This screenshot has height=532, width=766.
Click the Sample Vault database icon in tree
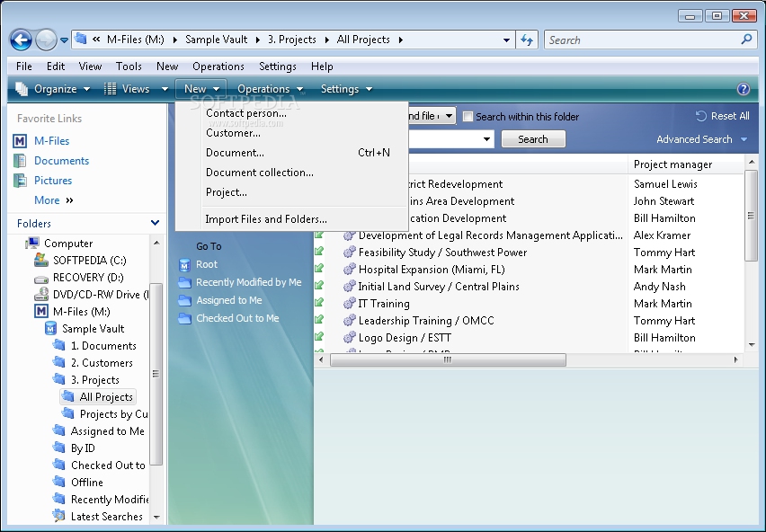click(x=50, y=329)
